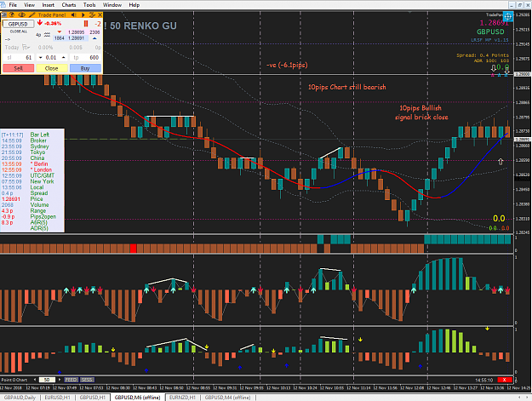Click the globe icon in Trade Panel header
The height and width of the screenshot is (401, 532).
point(12,15)
